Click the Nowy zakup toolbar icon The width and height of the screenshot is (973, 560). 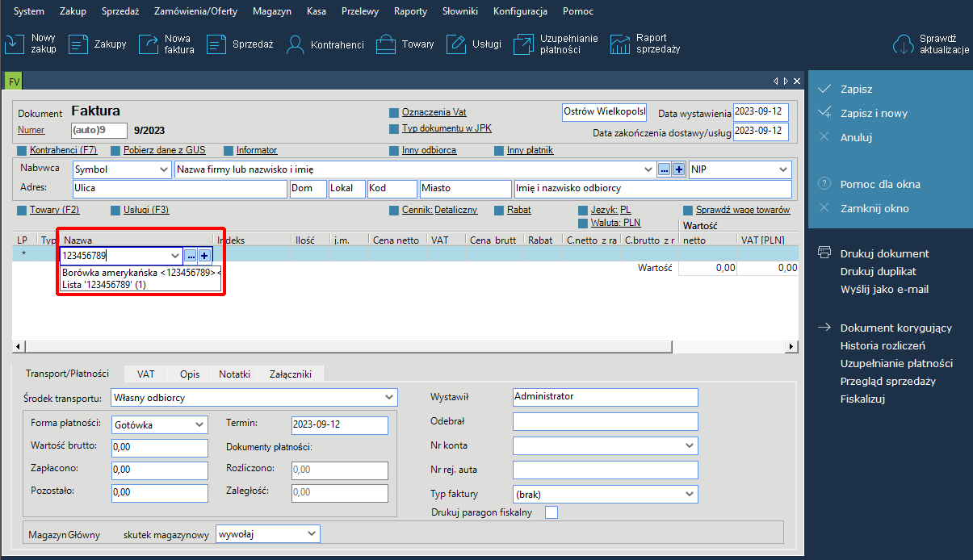pos(16,44)
